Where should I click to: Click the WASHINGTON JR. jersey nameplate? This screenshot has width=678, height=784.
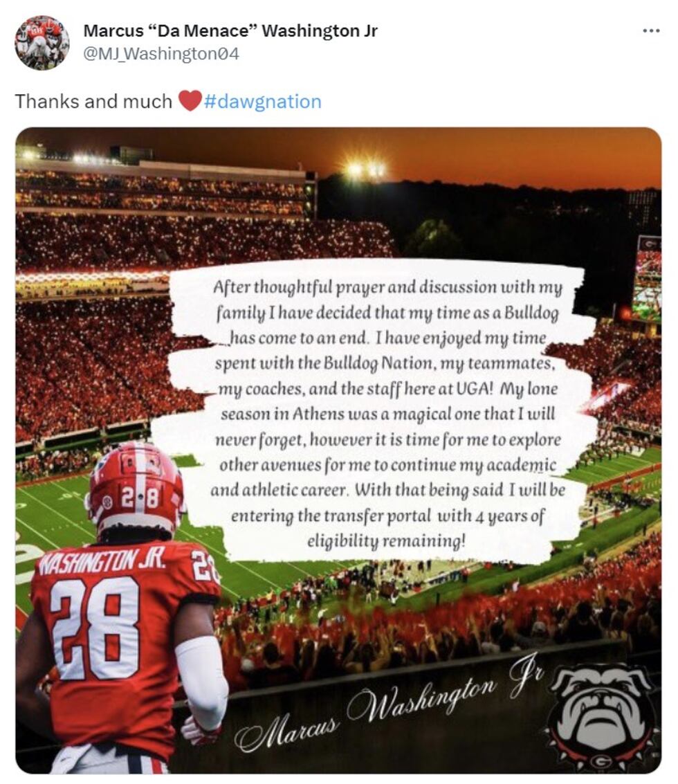pos(100,559)
